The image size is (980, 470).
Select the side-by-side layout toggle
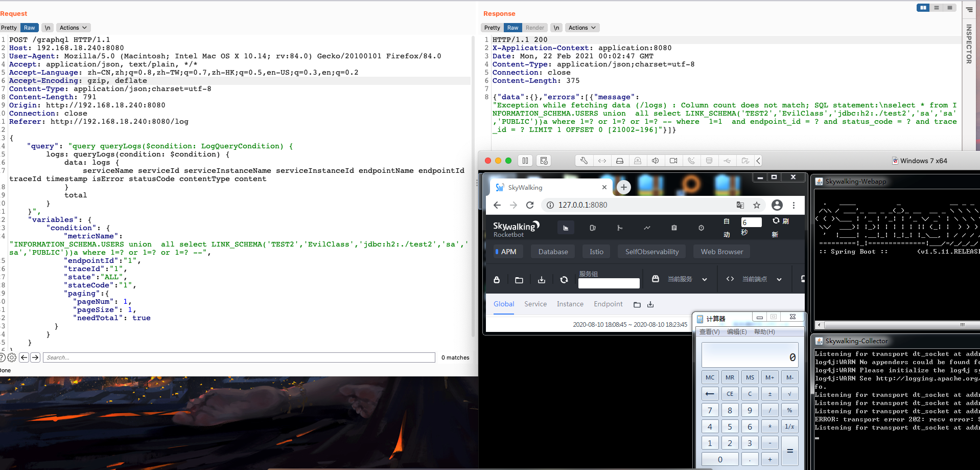923,8
